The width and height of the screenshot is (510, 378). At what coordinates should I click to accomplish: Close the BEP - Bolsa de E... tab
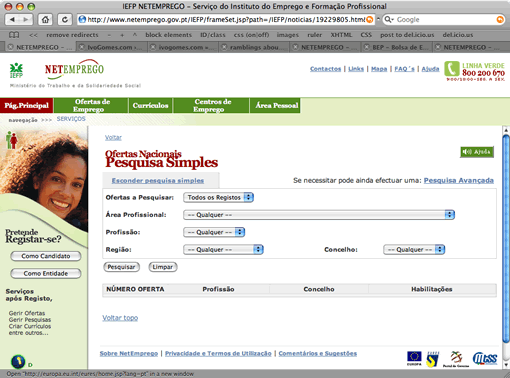(367, 47)
